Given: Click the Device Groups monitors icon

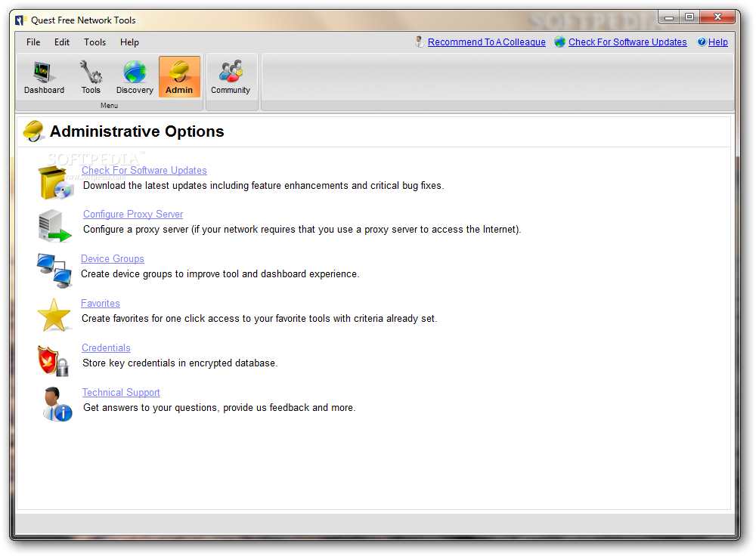Looking at the screenshot, I should 54,270.
